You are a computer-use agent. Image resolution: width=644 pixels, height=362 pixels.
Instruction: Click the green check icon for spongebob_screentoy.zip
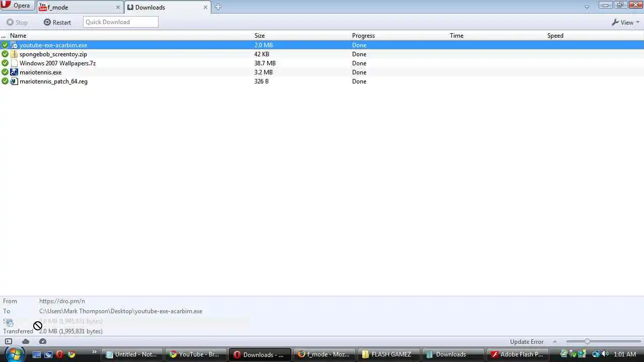click(5, 54)
